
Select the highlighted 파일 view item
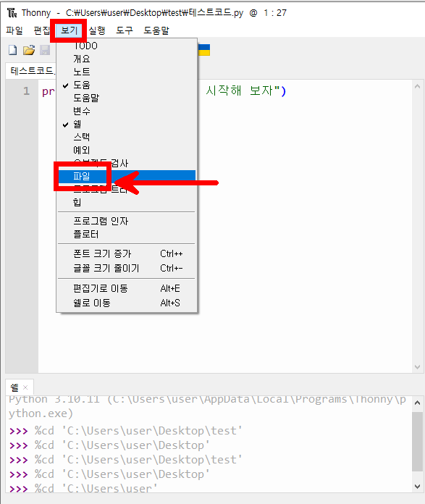pos(127,177)
